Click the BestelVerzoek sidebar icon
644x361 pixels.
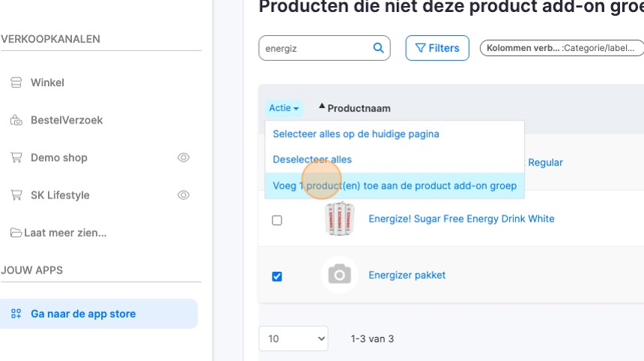[16, 120]
